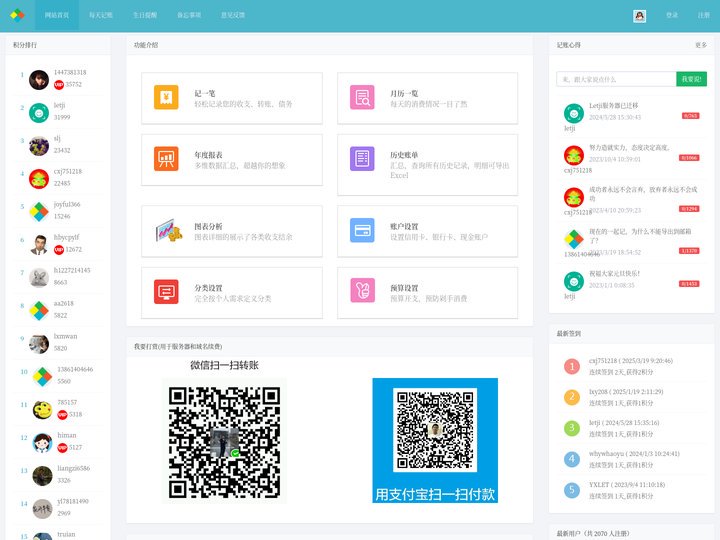Open the post Letji服务器已迁移

(x=613, y=106)
